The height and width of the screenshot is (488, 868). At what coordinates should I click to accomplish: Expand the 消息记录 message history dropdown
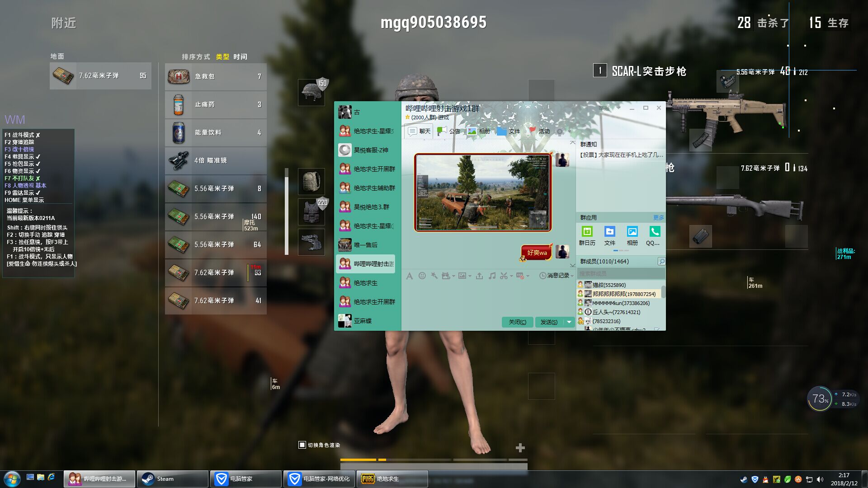point(572,276)
